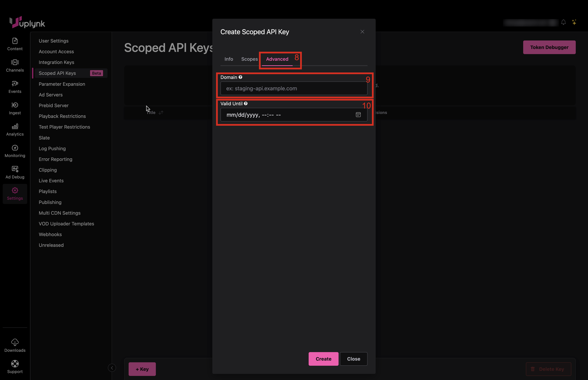588x380 pixels.
Task: Open the Analytics icon
Action: pos(15,126)
